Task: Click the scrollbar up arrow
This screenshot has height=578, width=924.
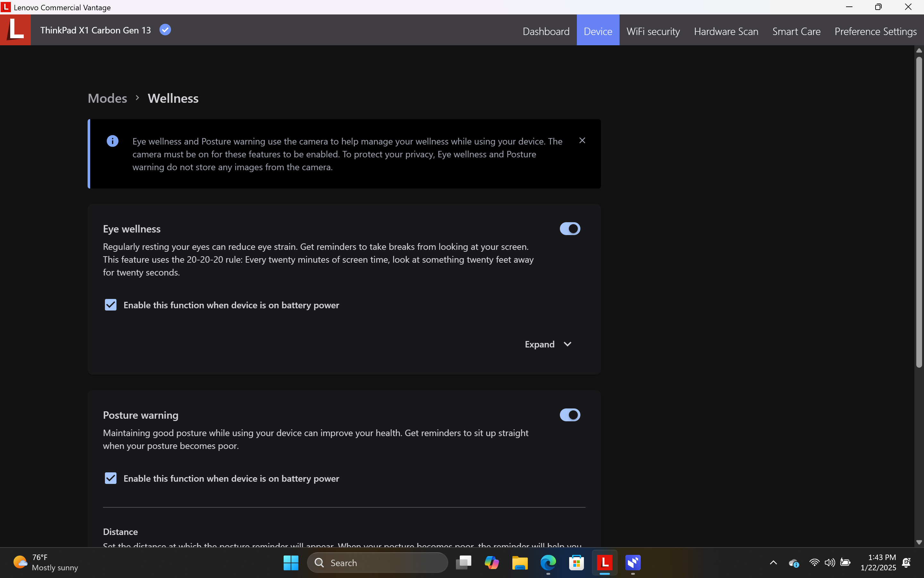Action: click(919, 50)
